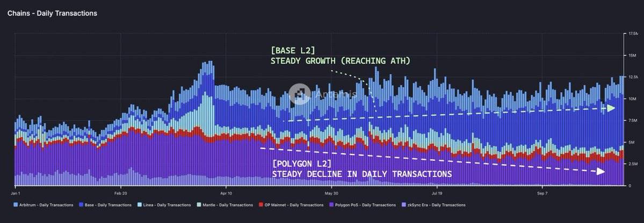The height and width of the screenshot is (223, 644).
Task: Click the Feb 20 x-axis label
Action: (x=120, y=192)
